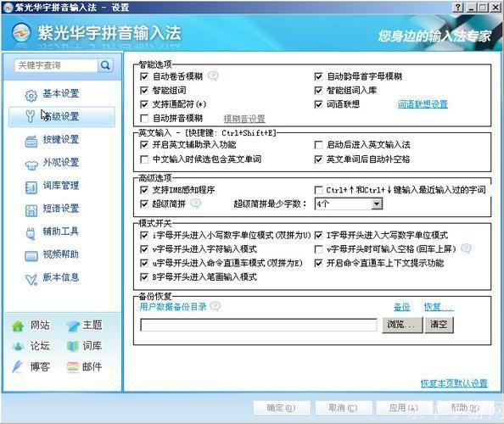The height and width of the screenshot is (424, 504).
Task: Click the search magnifier icon
Action: click(105, 65)
